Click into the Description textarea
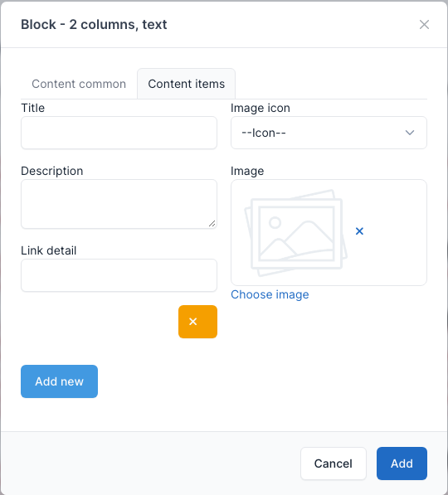This screenshot has width=448, height=495. pos(119,204)
